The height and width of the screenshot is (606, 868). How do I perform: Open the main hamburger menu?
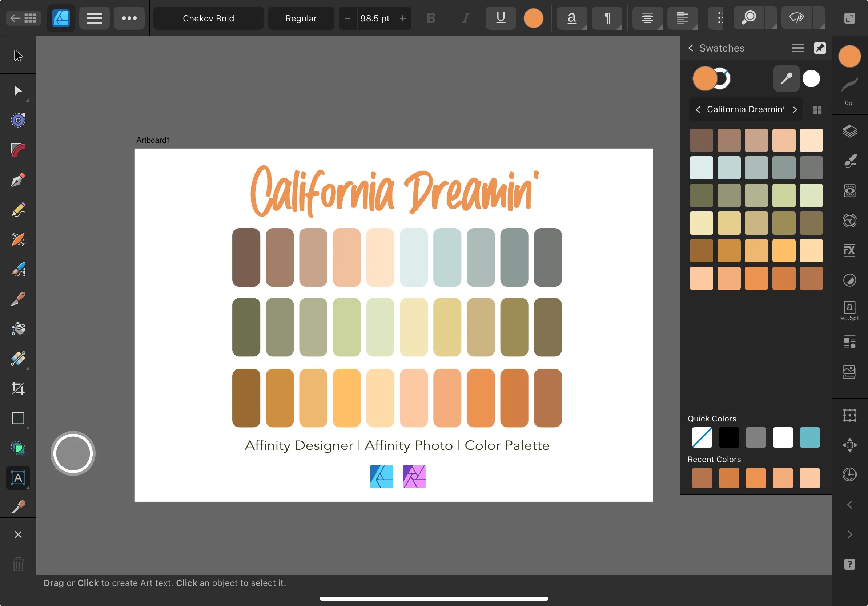(94, 18)
